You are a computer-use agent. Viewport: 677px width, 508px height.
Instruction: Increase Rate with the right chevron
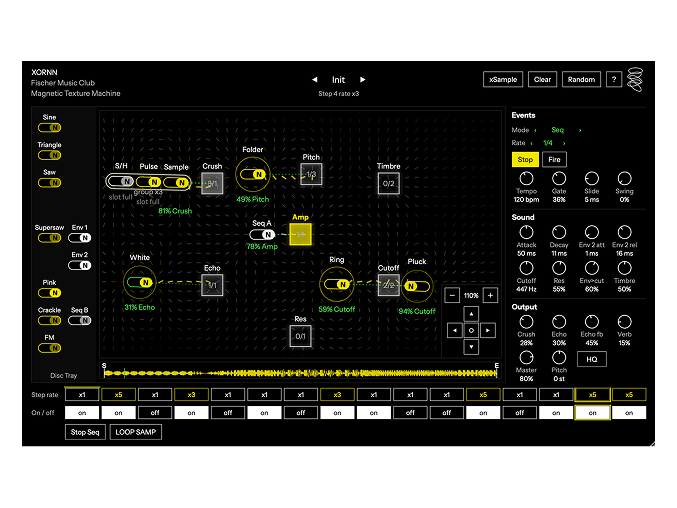pos(564,143)
